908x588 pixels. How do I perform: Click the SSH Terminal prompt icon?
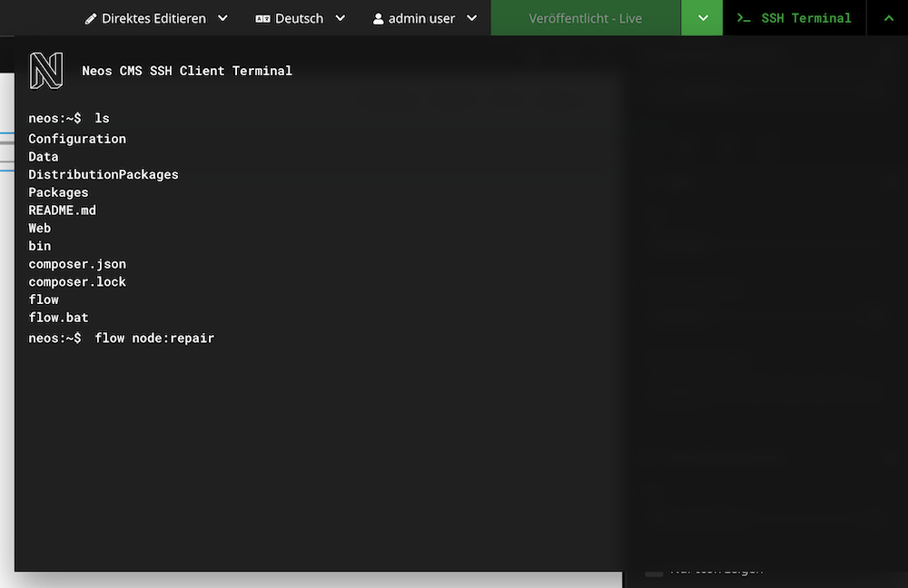744,18
